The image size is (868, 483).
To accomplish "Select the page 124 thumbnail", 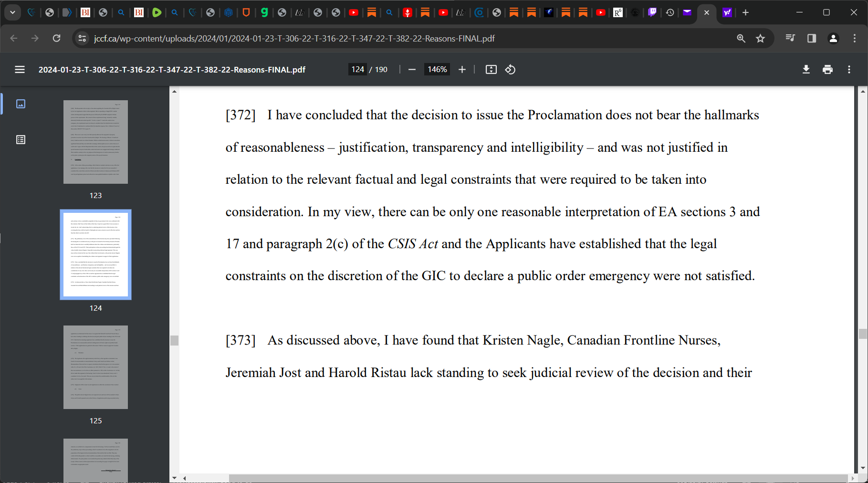I will (95, 254).
